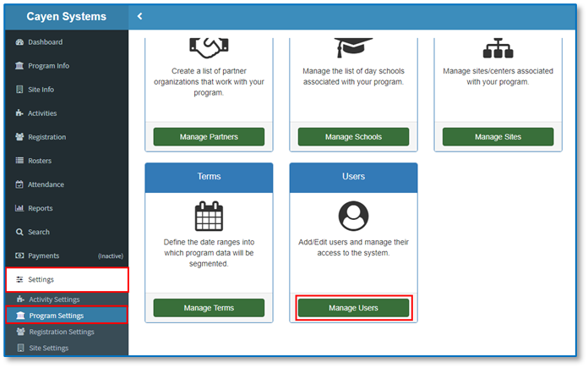
Task: Click the Payments money icon
Action: [19, 255]
